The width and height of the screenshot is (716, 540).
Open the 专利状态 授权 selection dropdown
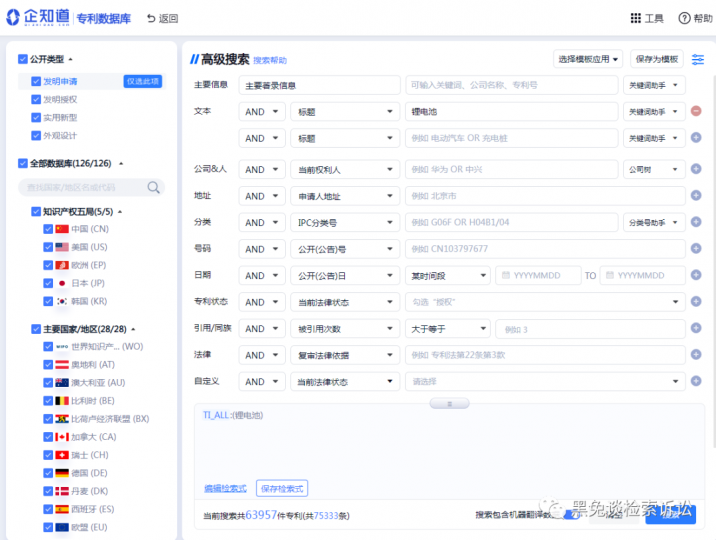click(545, 302)
